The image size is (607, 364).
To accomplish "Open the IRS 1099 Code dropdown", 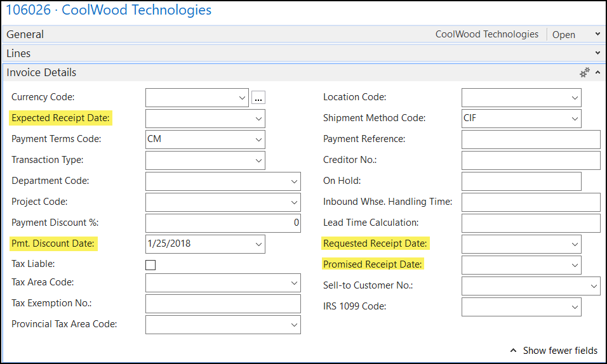I will pos(575,307).
